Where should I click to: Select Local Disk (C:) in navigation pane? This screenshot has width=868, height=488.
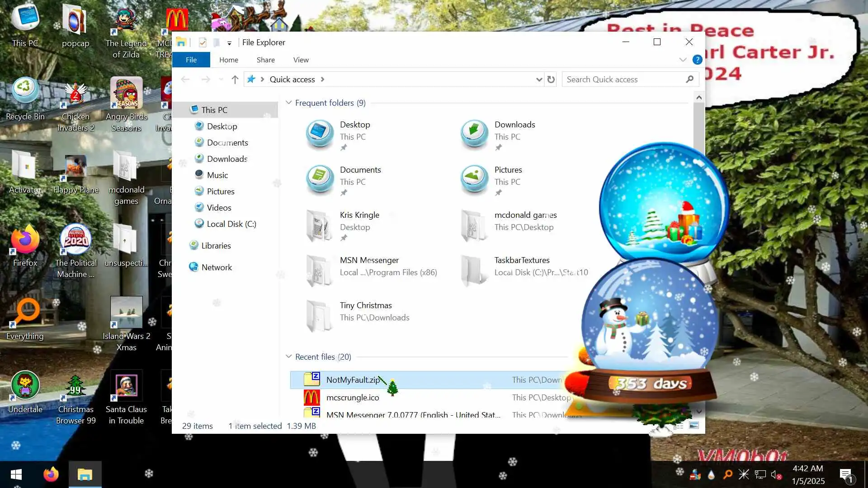pyautogui.click(x=231, y=224)
